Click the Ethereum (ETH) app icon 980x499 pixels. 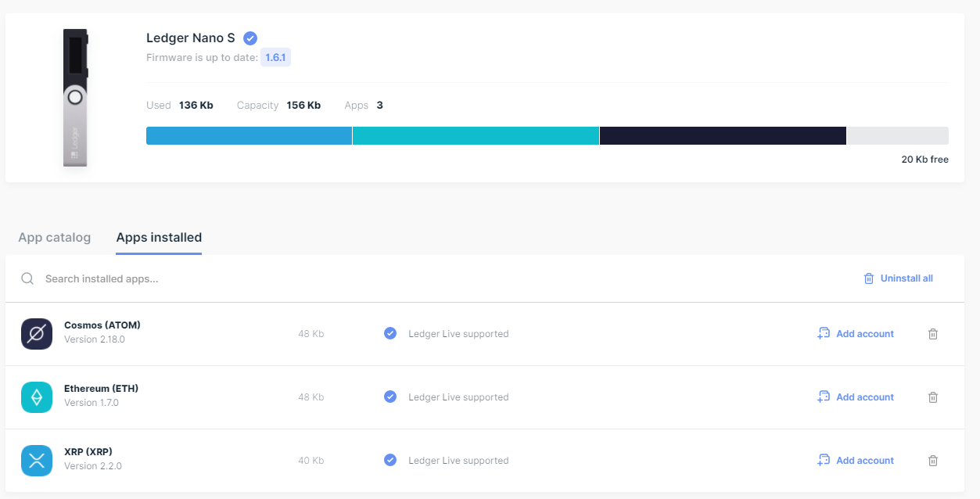pos(37,397)
